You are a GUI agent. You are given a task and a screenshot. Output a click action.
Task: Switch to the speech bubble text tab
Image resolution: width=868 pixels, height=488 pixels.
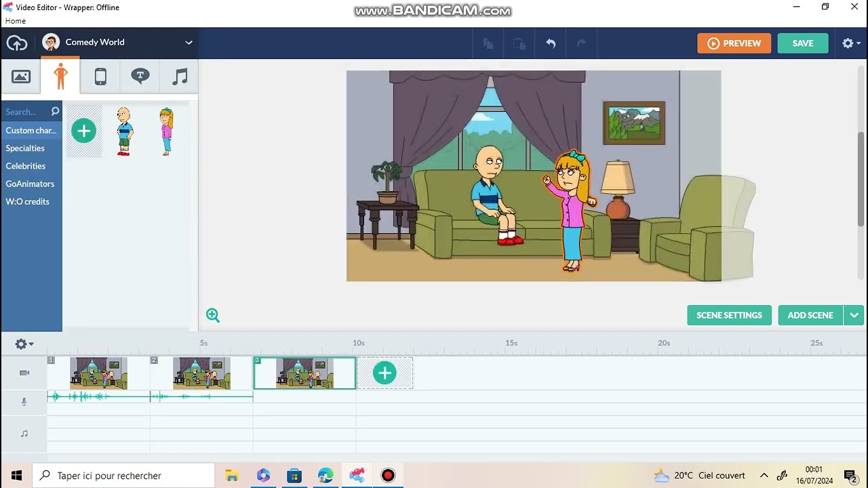pos(140,77)
